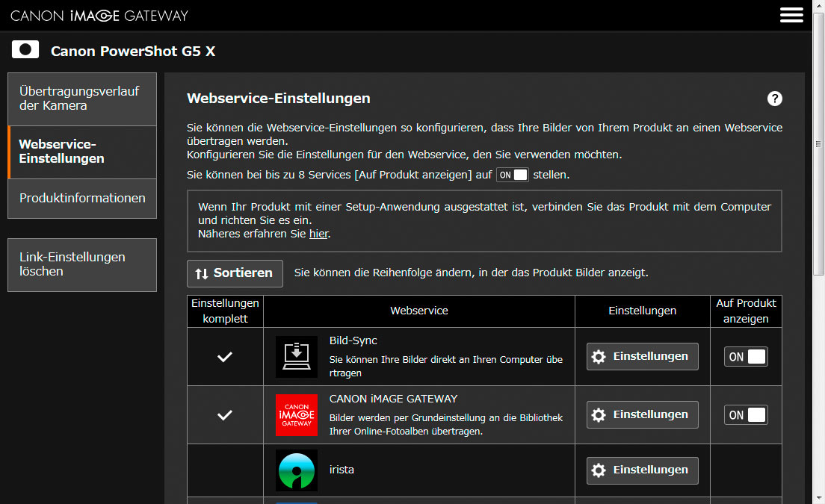Follow the 'hier' link for details
Viewport: 825px width, 504px height.
(318, 234)
